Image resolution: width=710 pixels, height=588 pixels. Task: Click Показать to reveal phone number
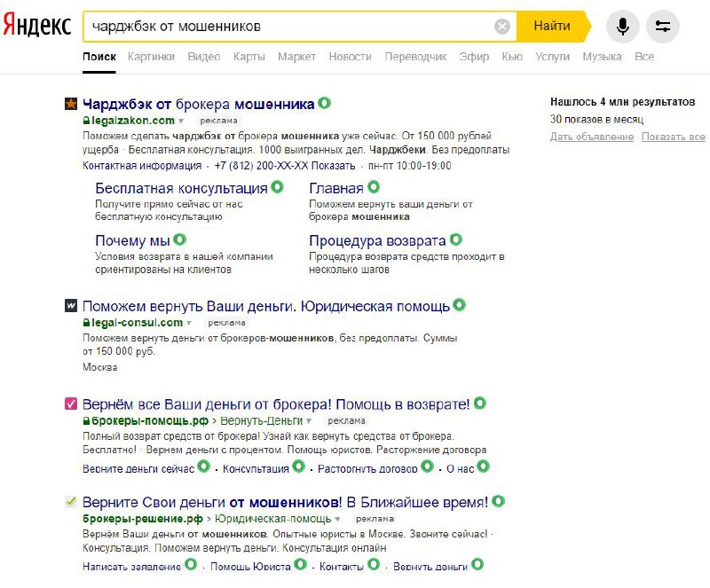(x=334, y=166)
